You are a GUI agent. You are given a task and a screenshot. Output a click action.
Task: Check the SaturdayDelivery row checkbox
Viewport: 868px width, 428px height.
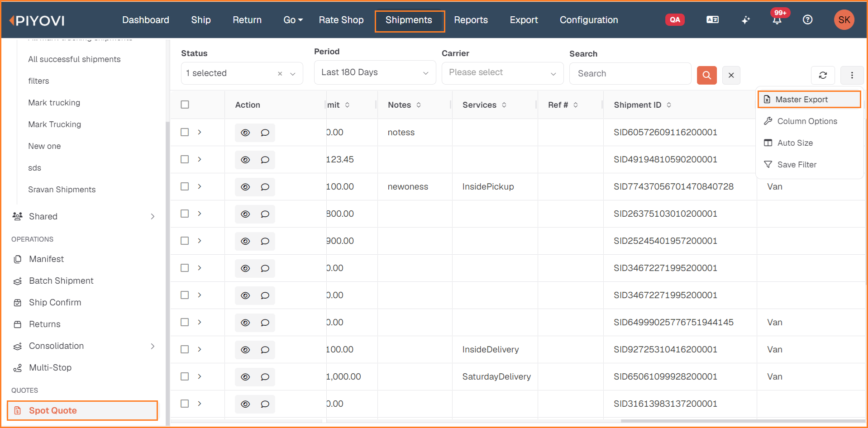click(185, 376)
